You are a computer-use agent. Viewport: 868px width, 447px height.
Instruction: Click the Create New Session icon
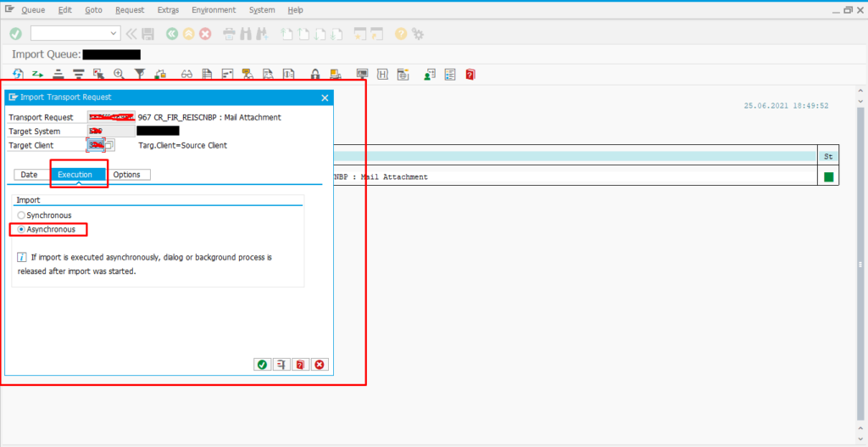[x=359, y=34]
